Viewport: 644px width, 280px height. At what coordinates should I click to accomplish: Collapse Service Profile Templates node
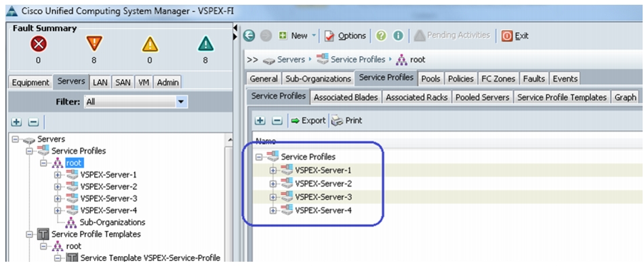[29, 235]
